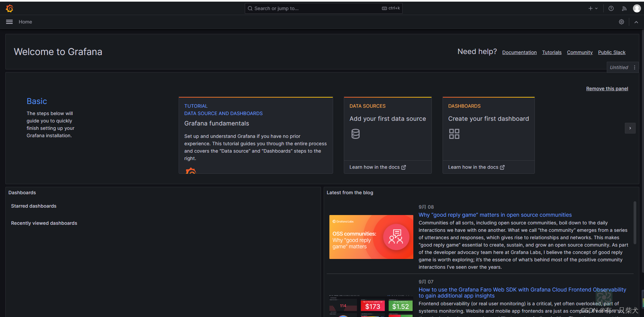Open the Grafana home logo
The height and width of the screenshot is (317, 644).
pyautogui.click(x=9, y=8)
